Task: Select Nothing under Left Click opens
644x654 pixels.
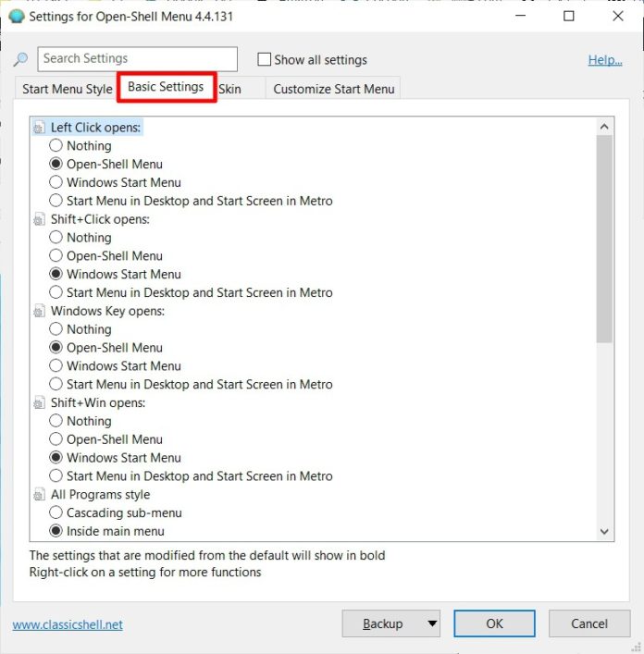Action: pyautogui.click(x=56, y=145)
